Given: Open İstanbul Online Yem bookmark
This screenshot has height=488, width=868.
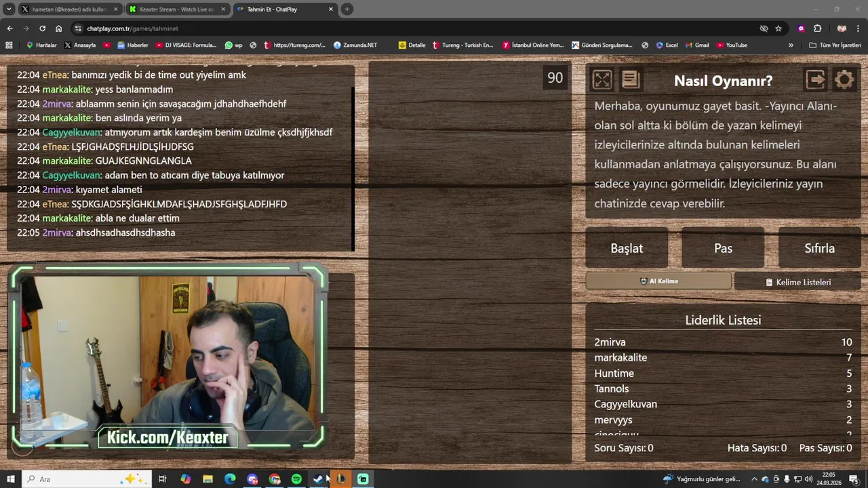Looking at the screenshot, I should (533, 45).
